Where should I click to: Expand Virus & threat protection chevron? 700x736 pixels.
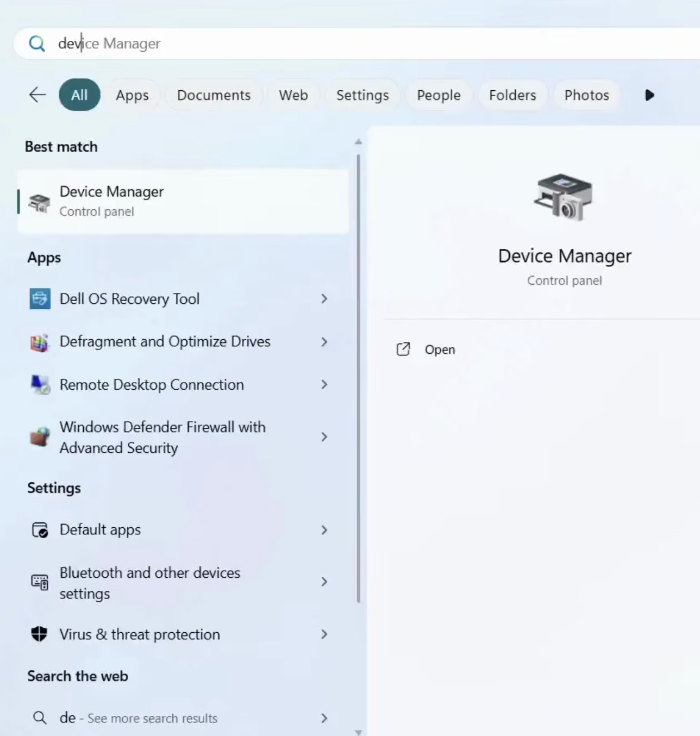click(324, 634)
